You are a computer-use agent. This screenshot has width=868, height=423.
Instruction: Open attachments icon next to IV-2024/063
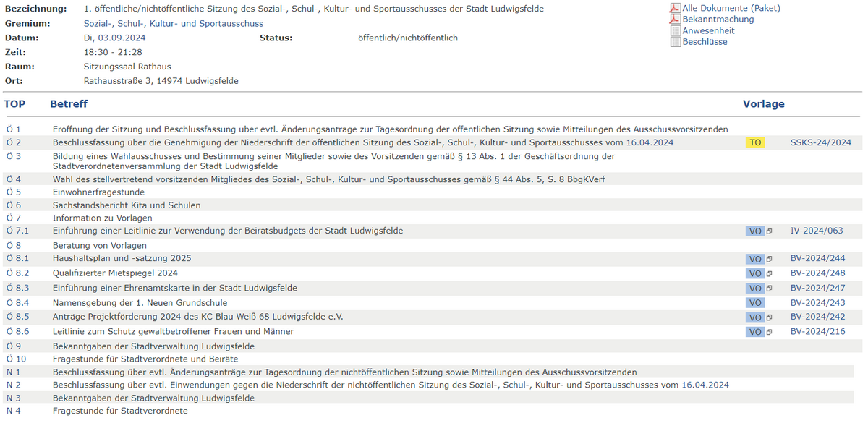pos(770,231)
